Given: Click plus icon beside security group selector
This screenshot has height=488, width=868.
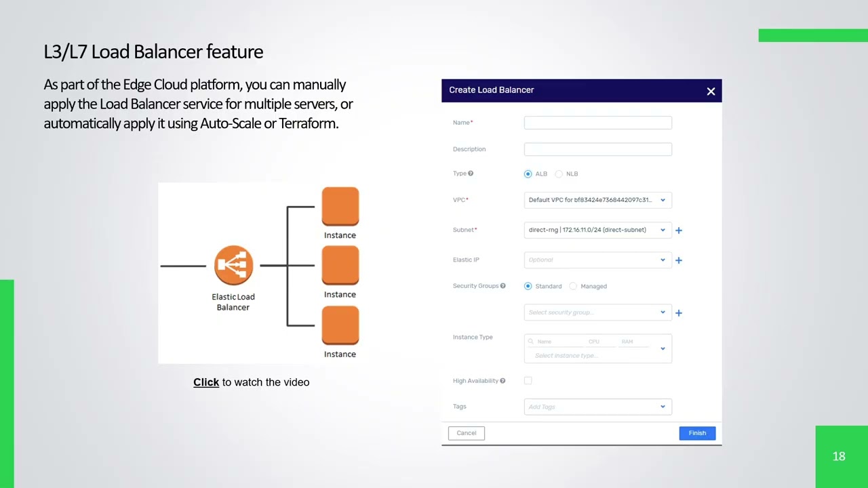Looking at the screenshot, I should (x=679, y=313).
